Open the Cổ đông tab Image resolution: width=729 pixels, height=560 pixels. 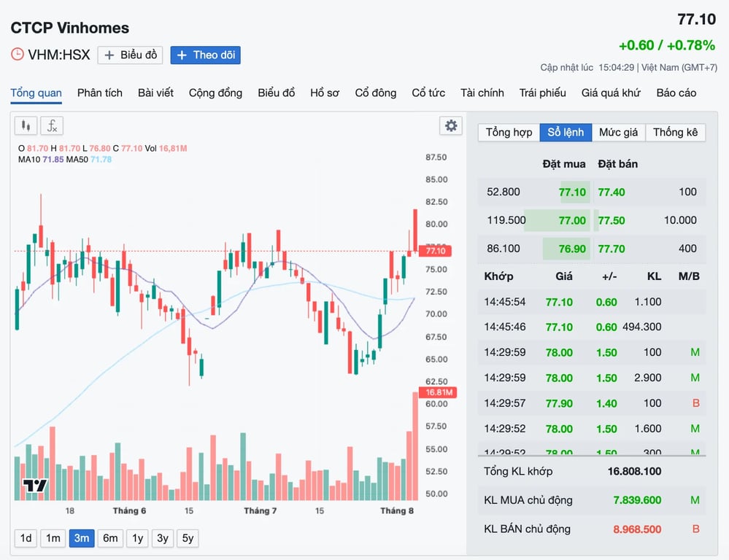point(376,93)
